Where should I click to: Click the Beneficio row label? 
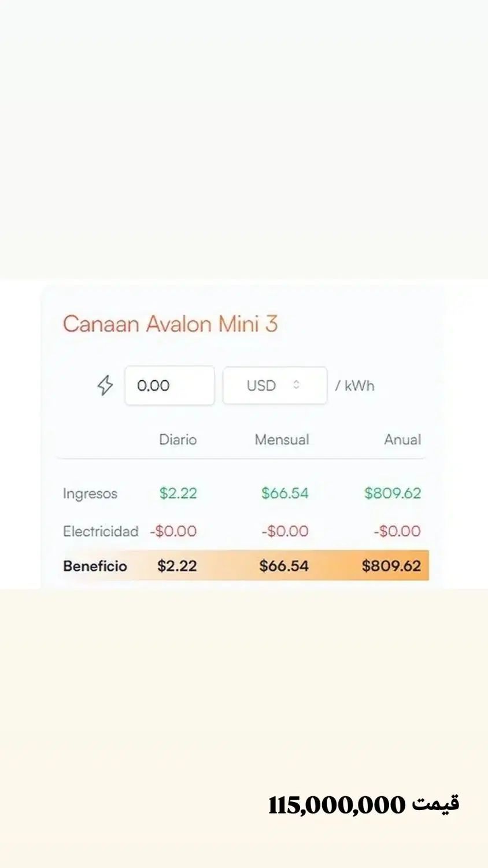click(95, 566)
